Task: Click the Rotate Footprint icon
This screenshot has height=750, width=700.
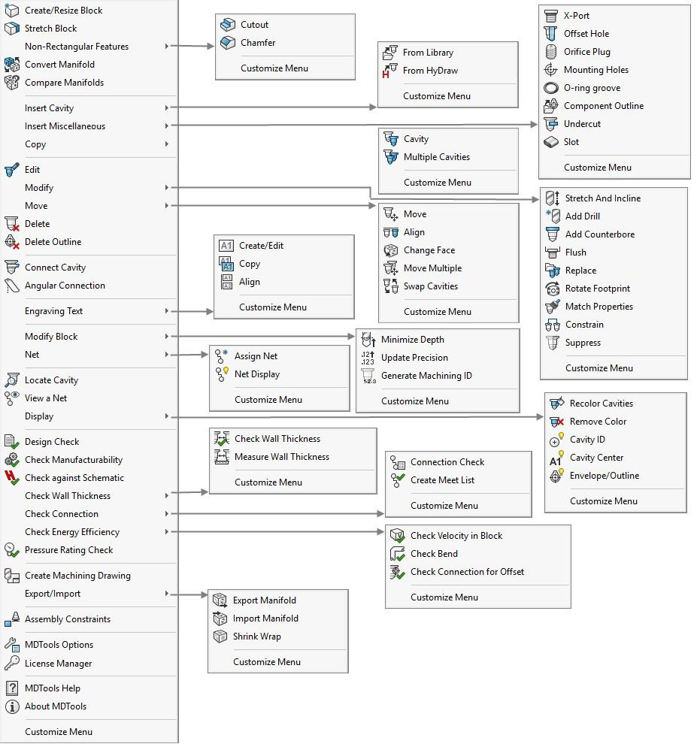Action: tap(553, 289)
